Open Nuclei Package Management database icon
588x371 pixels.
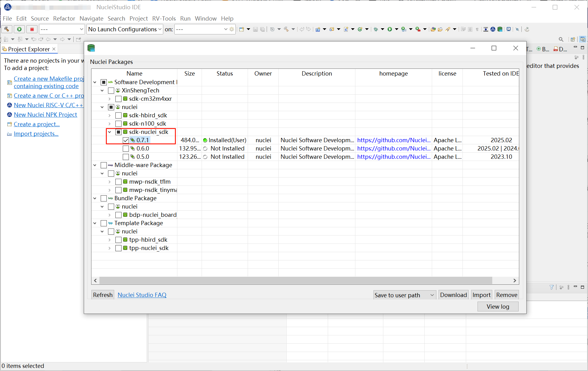click(500, 29)
